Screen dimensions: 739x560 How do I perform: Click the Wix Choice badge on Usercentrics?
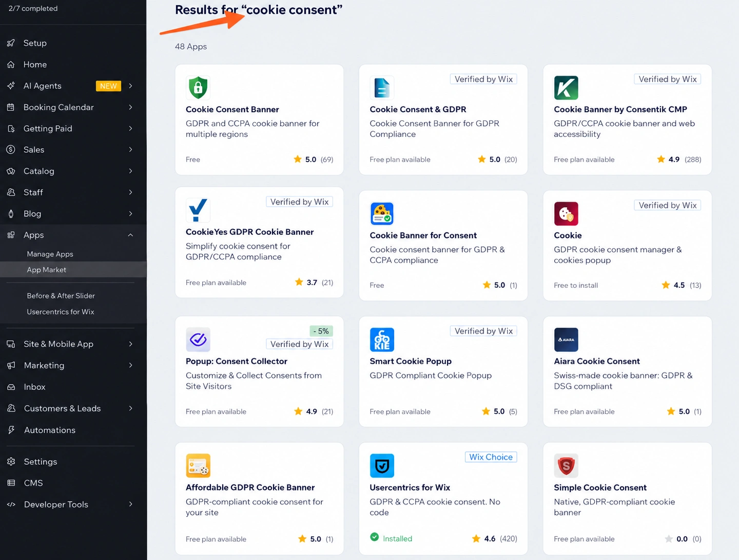(491, 457)
